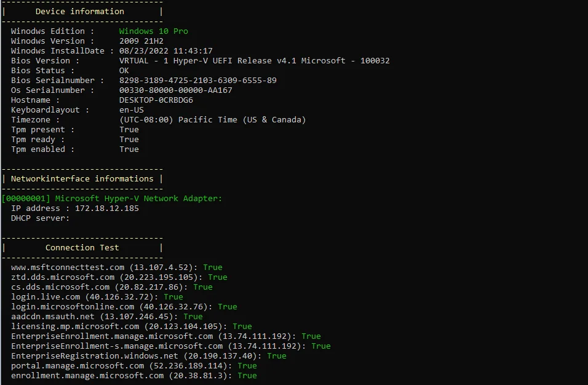Click the "enrollment.manage.microsoft.com" host entry
The height and width of the screenshot is (385, 588).
87,376
